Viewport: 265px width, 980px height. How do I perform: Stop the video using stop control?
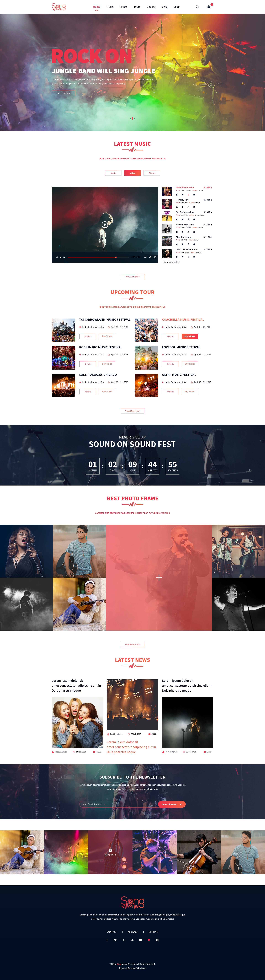tap(61, 257)
